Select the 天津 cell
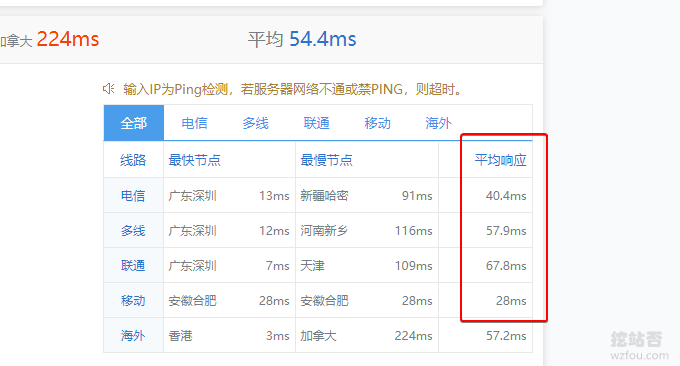Image resolution: width=680 pixels, height=366 pixels. tap(312, 265)
